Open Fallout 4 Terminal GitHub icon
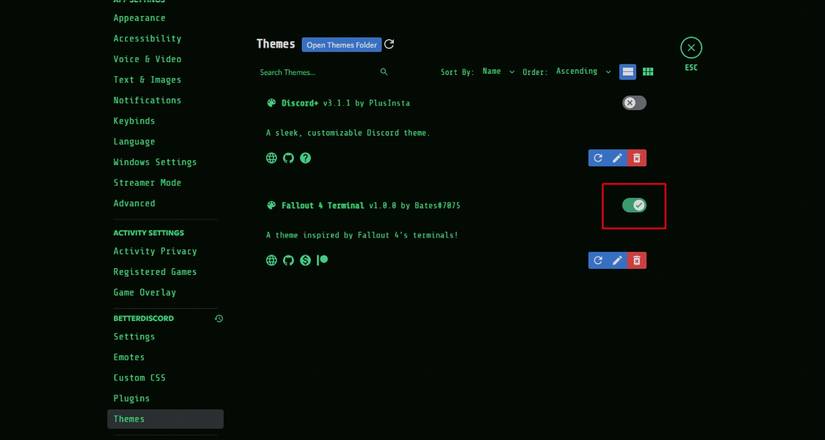This screenshot has width=825, height=440. [x=288, y=260]
